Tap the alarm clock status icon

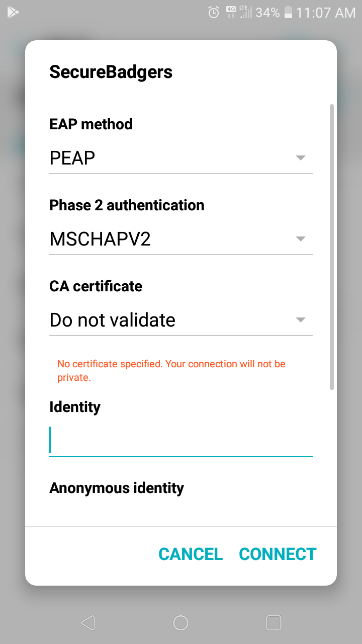(x=214, y=13)
